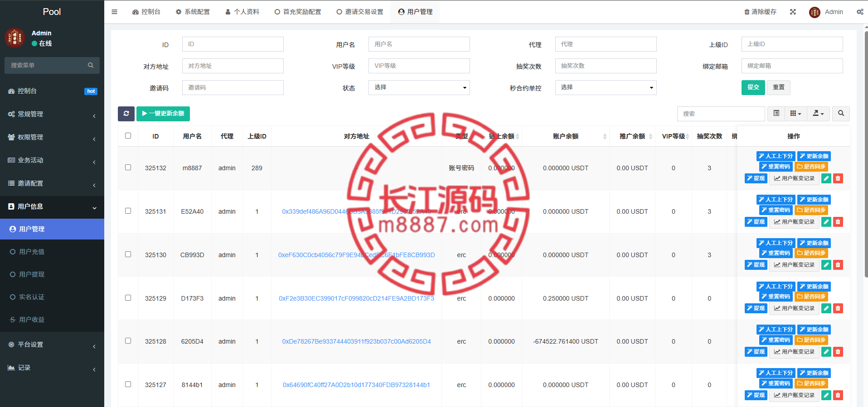
Task: Click 人工上下分 for user m8887
Action: tap(776, 156)
